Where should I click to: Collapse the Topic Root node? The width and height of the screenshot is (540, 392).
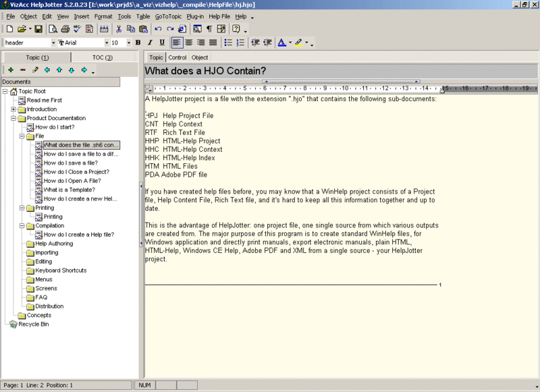point(5,91)
